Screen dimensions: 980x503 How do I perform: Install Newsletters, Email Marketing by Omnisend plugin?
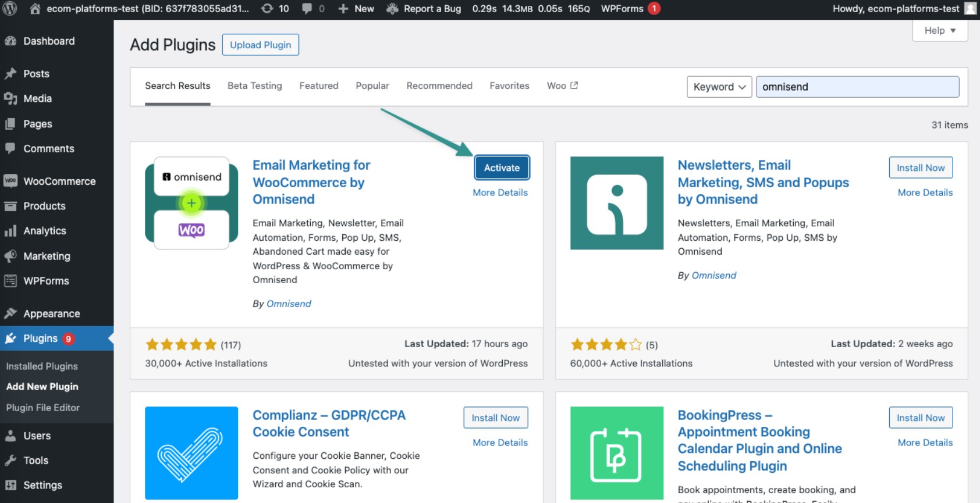pyautogui.click(x=921, y=167)
